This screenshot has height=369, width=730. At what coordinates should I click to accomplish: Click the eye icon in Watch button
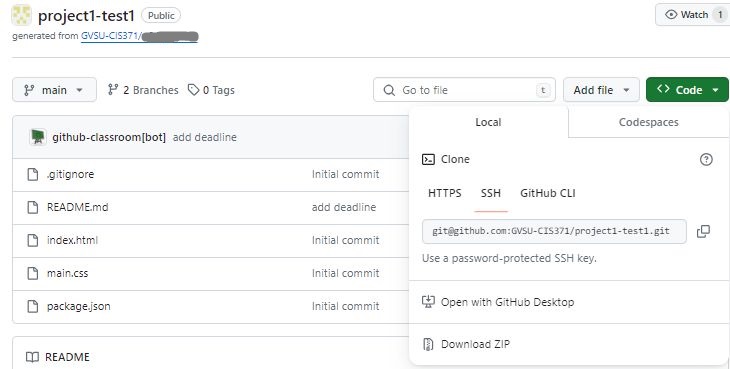click(671, 15)
